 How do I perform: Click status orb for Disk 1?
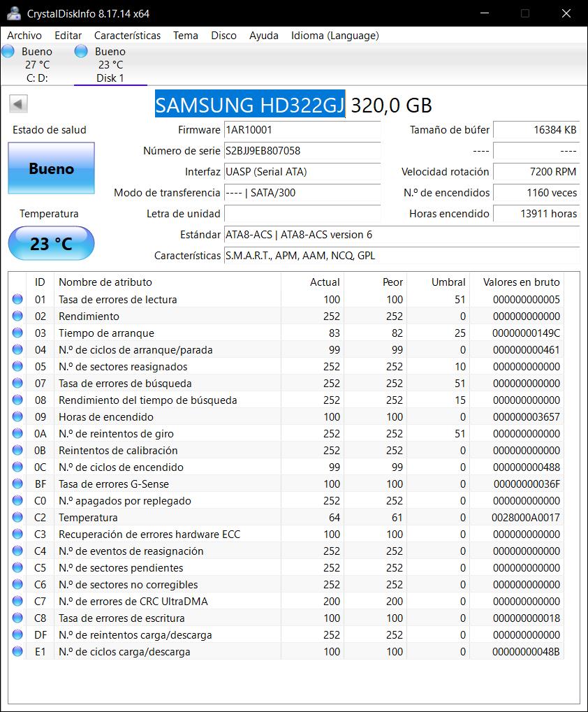[x=81, y=51]
